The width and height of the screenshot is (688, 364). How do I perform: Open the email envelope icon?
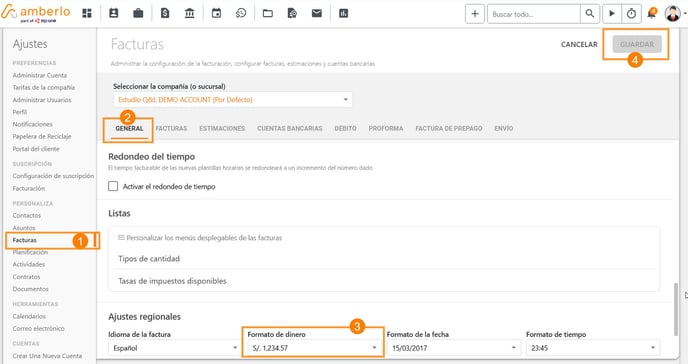(x=317, y=14)
